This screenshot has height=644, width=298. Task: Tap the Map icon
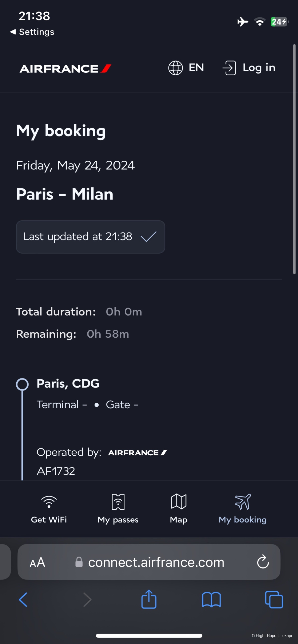point(179,501)
